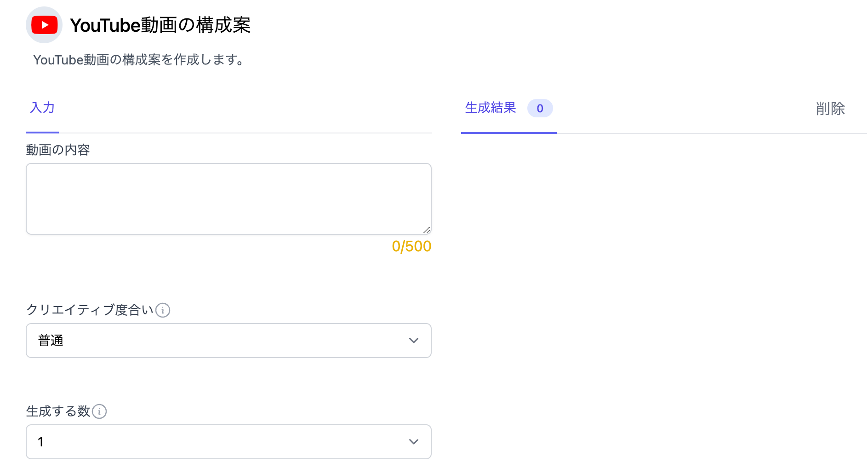Click the chevron arrow in the 生成する数 dropdown
The width and height of the screenshot is (868, 474).
(413, 442)
